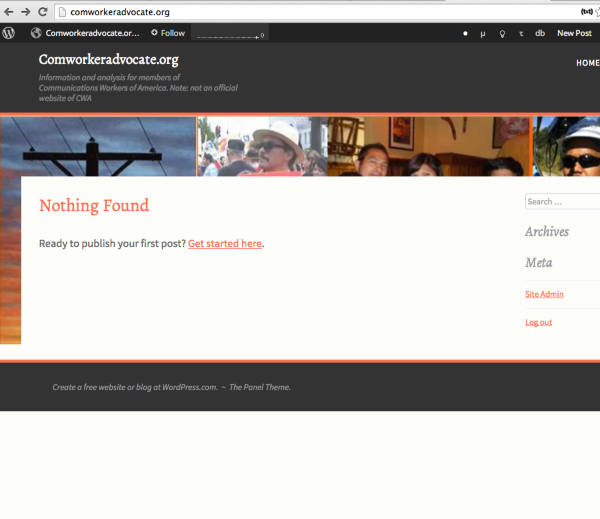Image resolution: width=600 pixels, height=519 pixels.
Task: Create a New Post from admin bar
Action: coord(574,33)
